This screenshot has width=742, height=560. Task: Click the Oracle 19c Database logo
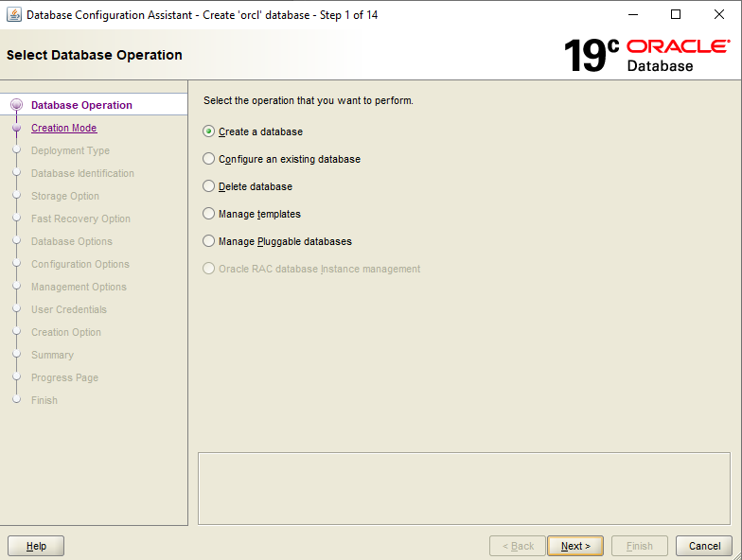coord(646,55)
